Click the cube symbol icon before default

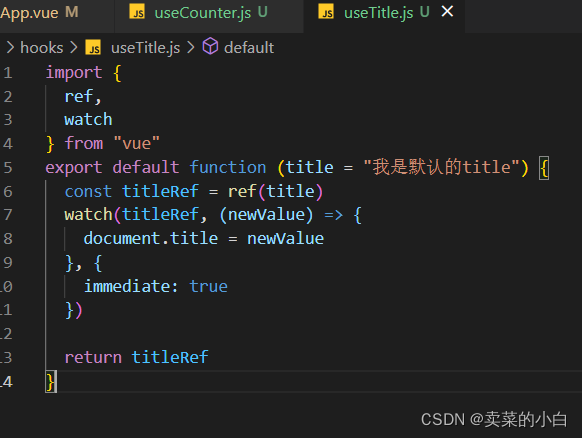click(x=210, y=46)
